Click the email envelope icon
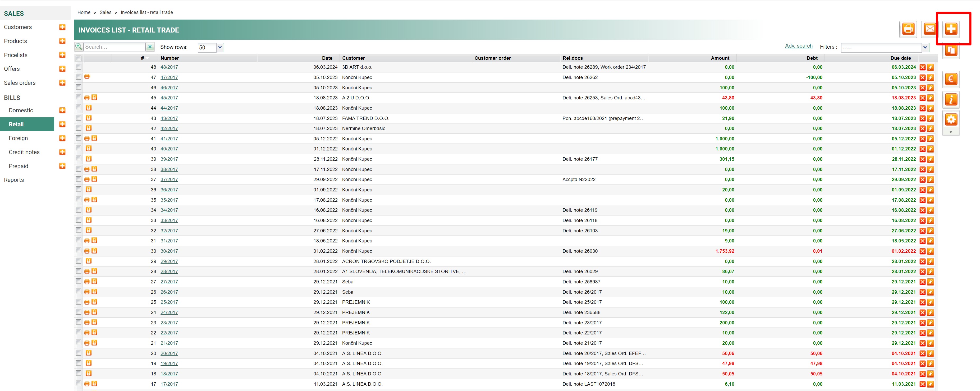980x391 pixels. pyautogui.click(x=929, y=29)
